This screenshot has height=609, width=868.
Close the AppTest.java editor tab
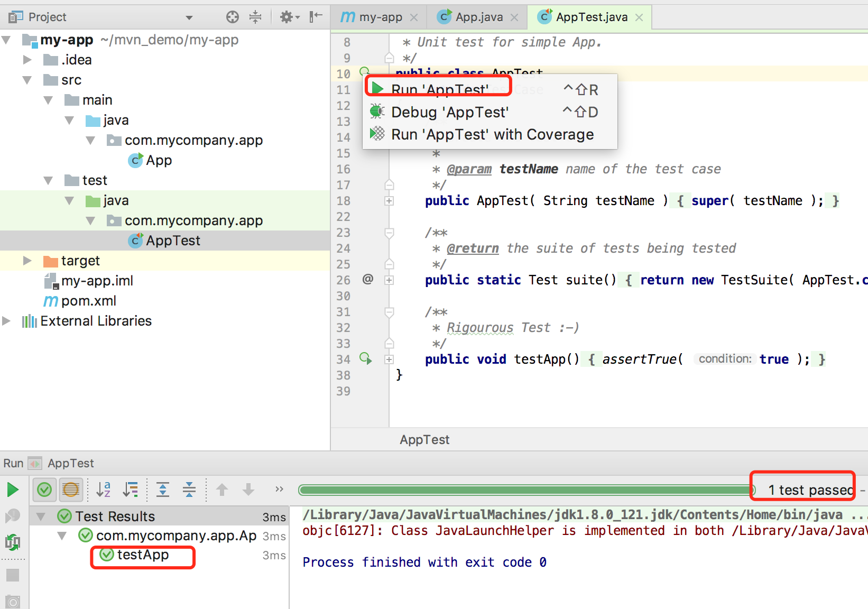[x=639, y=17]
